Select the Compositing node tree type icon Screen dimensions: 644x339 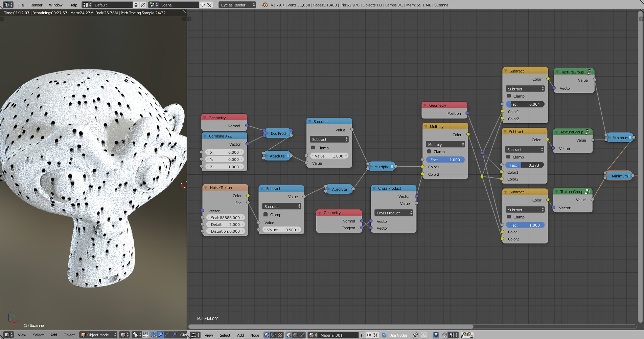(273, 335)
